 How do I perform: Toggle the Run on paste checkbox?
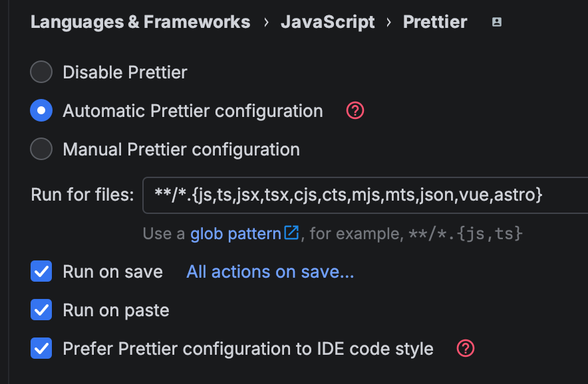[x=41, y=310]
